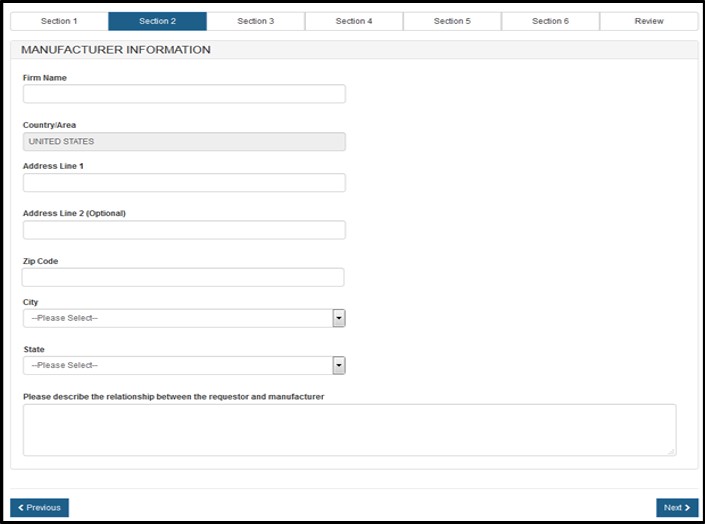The height and width of the screenshot is (524, 705).
Task: Navigate to the Section 6 tab
Action: click(x=550, y=21)
